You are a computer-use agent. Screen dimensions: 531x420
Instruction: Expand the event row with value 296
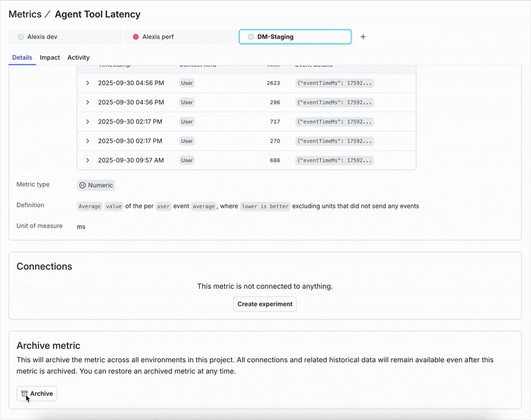pyautogui.click(x=88, y=102)
